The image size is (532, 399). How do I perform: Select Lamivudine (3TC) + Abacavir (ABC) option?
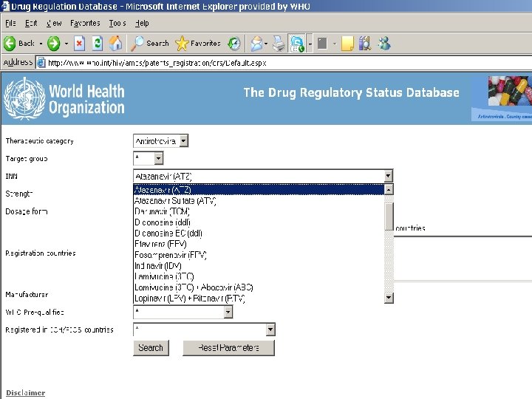tap(259, 287)
